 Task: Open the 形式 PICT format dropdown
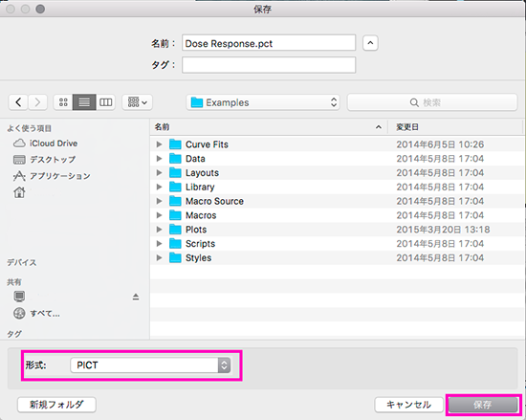coord(150,365)
